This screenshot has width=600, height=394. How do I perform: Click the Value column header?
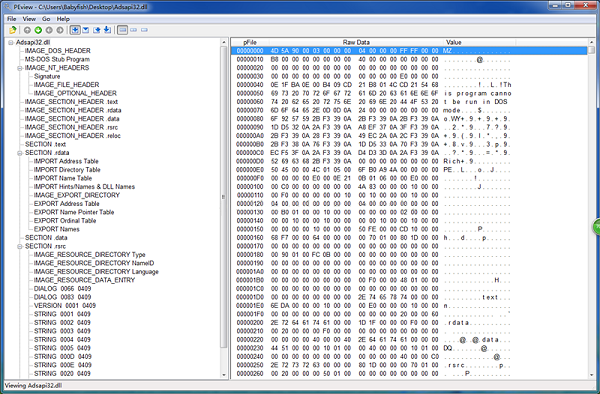pyautogui.click(x=479, y=42)
